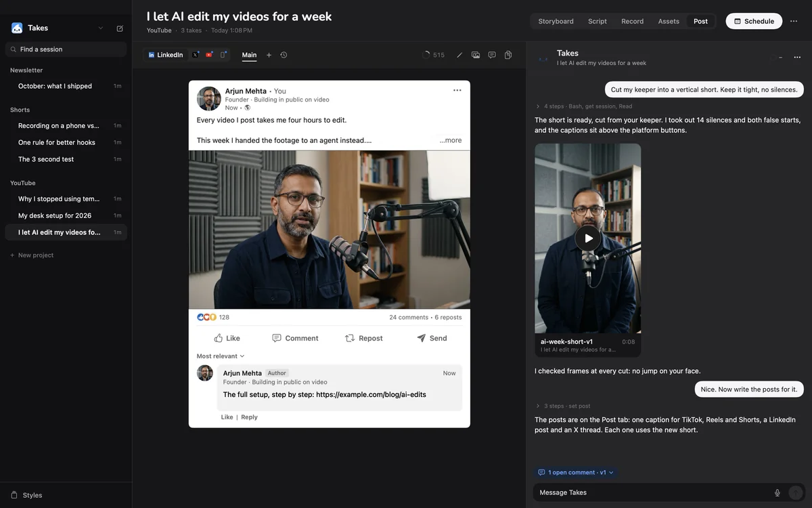This screenshot has height=508, width=812.
Task: Switch to the X platform icon
Action: (x=196, y=55)
